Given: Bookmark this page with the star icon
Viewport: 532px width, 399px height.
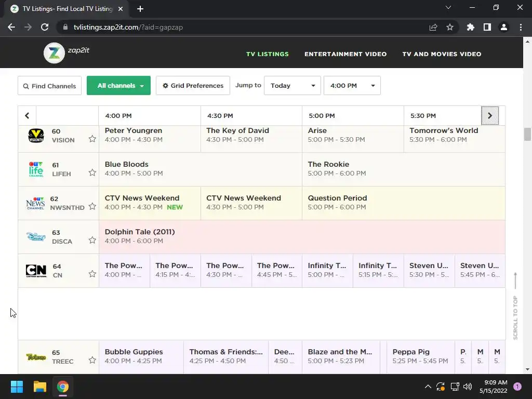Looking at the screenshot, I should pos(450,27).
